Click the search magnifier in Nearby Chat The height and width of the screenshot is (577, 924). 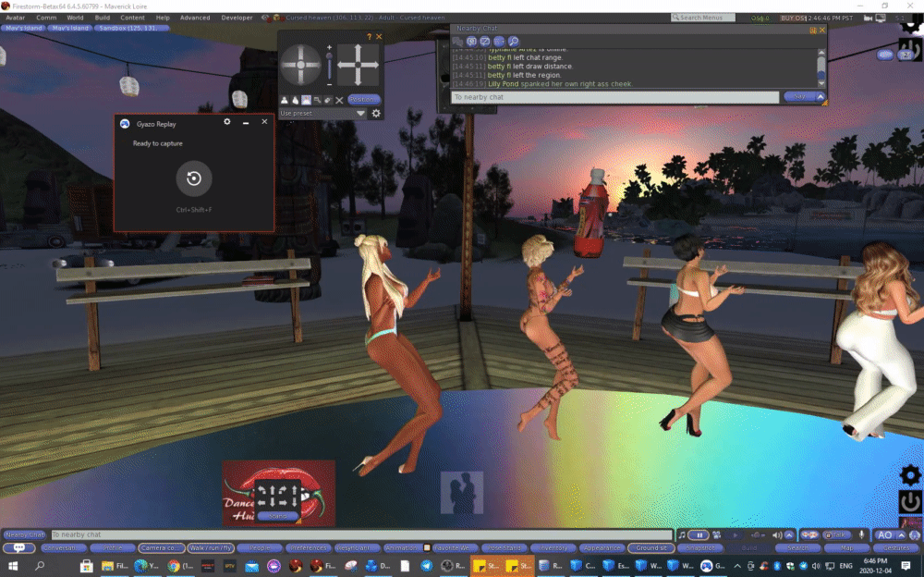pyautogui.click(x=513, y=42)
